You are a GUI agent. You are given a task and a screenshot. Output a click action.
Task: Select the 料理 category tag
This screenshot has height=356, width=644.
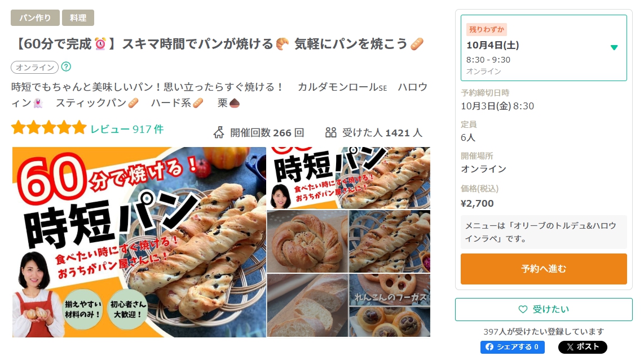coord(78,17)
